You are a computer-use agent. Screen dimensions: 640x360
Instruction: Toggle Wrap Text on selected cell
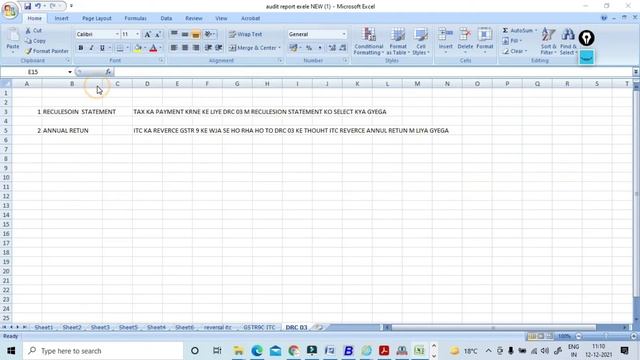pos(245,34)
